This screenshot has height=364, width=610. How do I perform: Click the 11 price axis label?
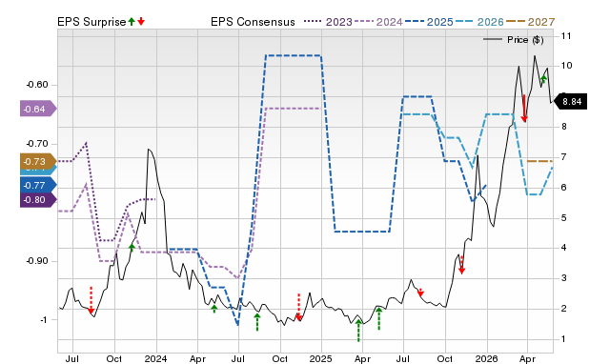pyautogui.click(x=566, y=36)
